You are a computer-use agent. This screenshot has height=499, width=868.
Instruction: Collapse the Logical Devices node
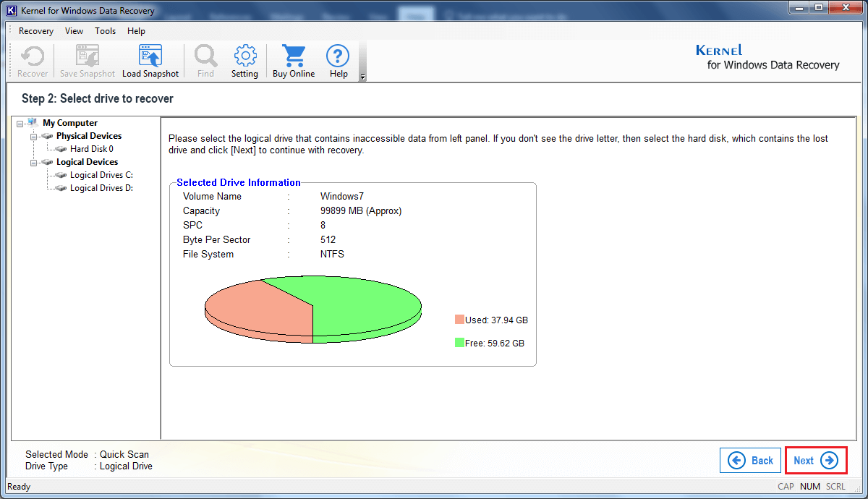tap(33, 163)
